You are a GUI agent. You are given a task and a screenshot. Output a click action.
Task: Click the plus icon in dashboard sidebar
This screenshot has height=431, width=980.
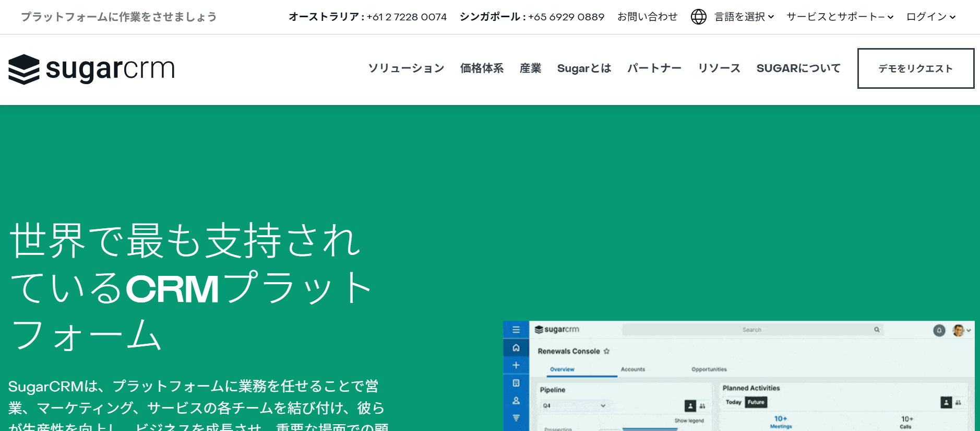coord(516,365)
